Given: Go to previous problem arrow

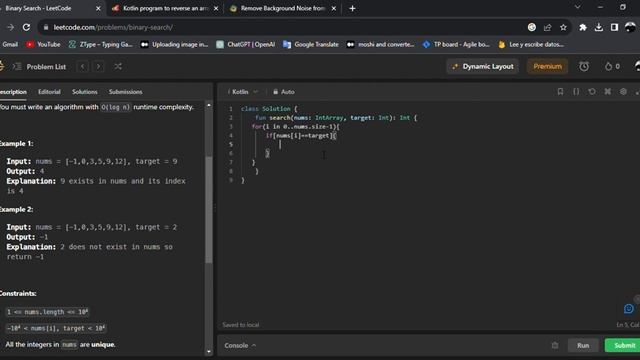Looking at the screenshot, I should click(82, 67).
